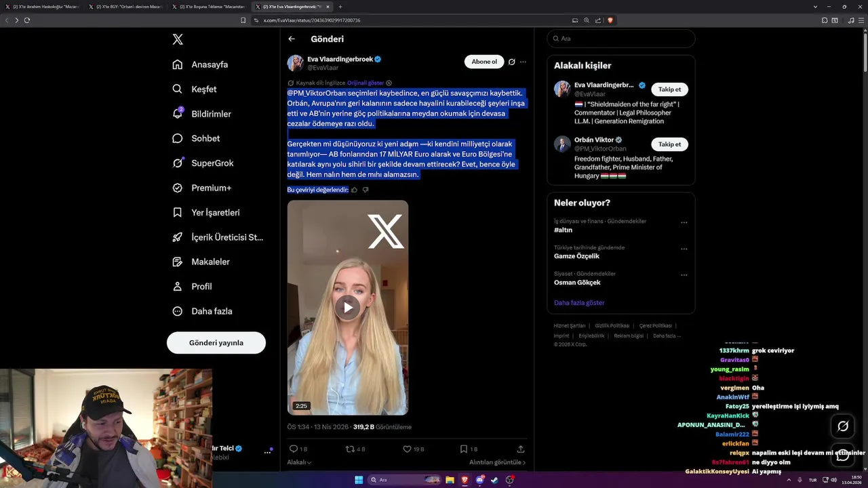The height and width of the screenshot is (488, 868).
Task: Play the video in the post
Action: click(348, 308)
